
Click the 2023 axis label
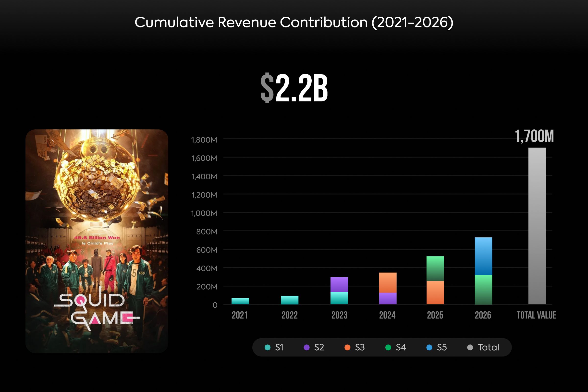(339, 315)
